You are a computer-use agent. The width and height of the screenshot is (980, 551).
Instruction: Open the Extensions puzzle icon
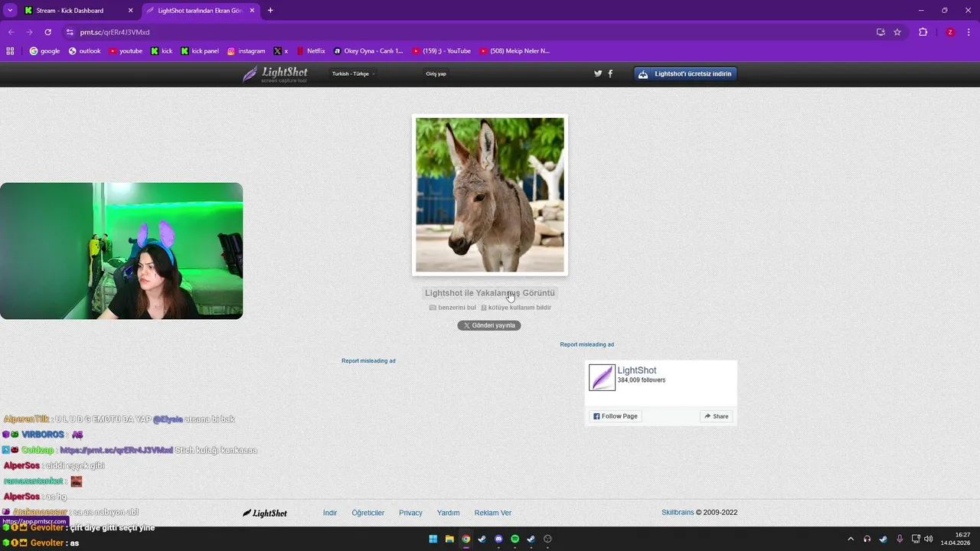pos(923,32)
